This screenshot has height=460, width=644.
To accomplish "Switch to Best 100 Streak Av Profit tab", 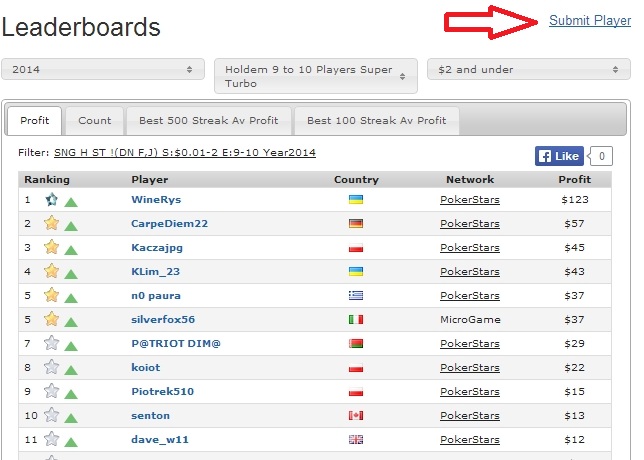I will point(377,121).
